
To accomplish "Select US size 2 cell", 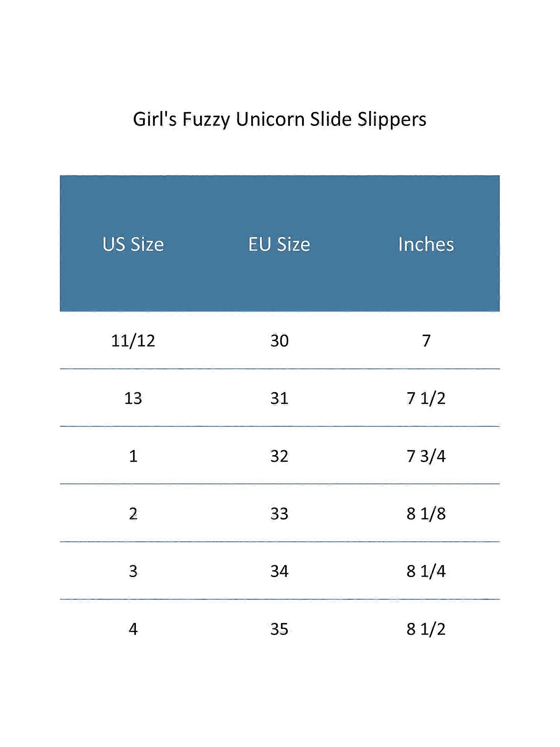I will [x=133, y=514].
